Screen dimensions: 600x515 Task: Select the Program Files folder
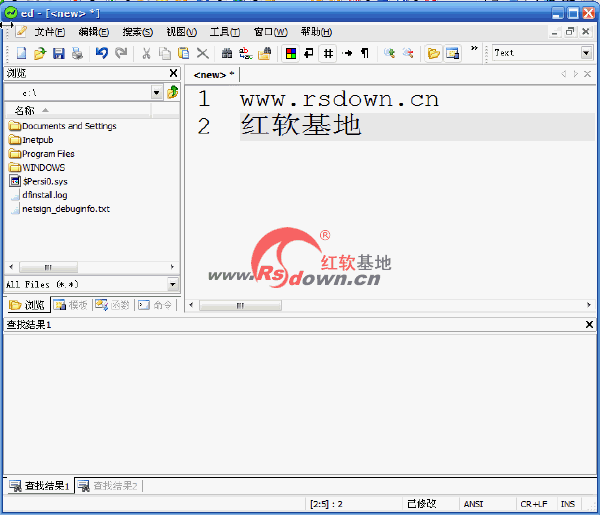42,154
